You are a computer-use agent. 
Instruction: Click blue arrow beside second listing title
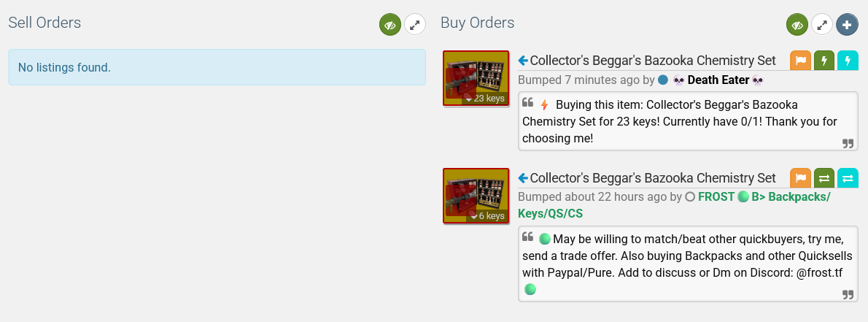click(x=523, y=178)
